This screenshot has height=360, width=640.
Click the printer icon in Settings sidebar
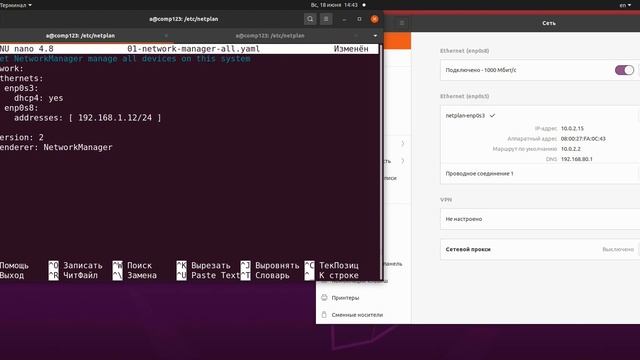point(324,298)
